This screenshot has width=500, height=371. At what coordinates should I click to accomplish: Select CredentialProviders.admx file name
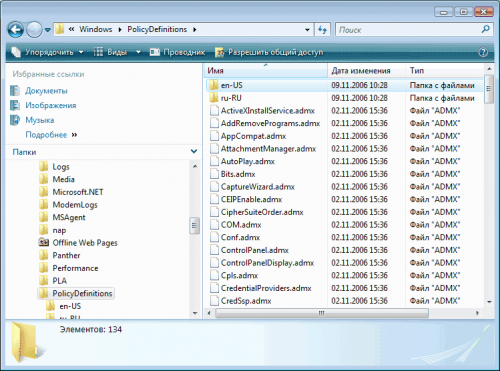tap(266, 288)
